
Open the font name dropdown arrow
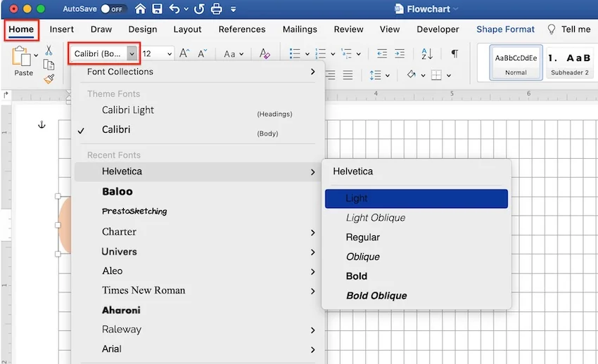click(x=132, y=53)
